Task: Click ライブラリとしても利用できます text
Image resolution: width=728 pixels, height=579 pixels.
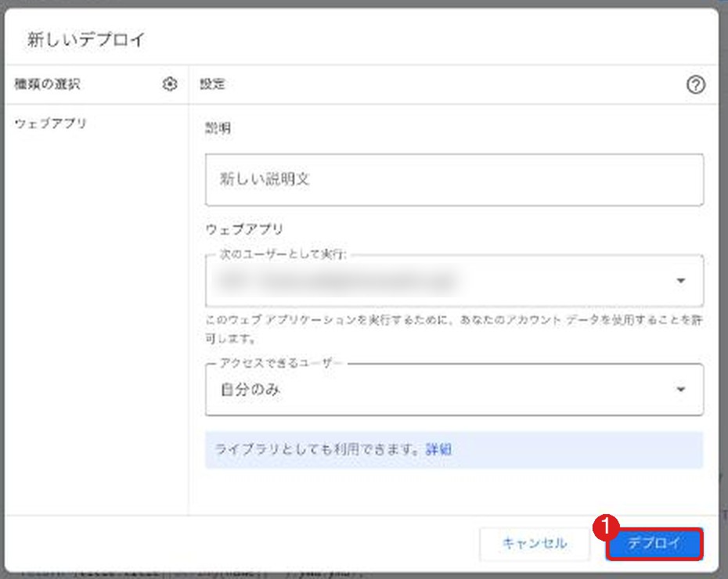Action: [x=318, y=449]
